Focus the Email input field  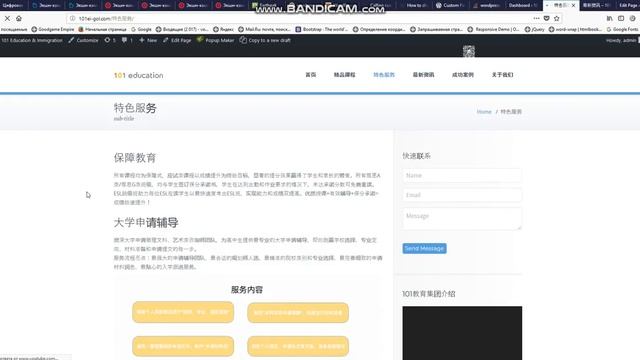[x=462, y=195]
